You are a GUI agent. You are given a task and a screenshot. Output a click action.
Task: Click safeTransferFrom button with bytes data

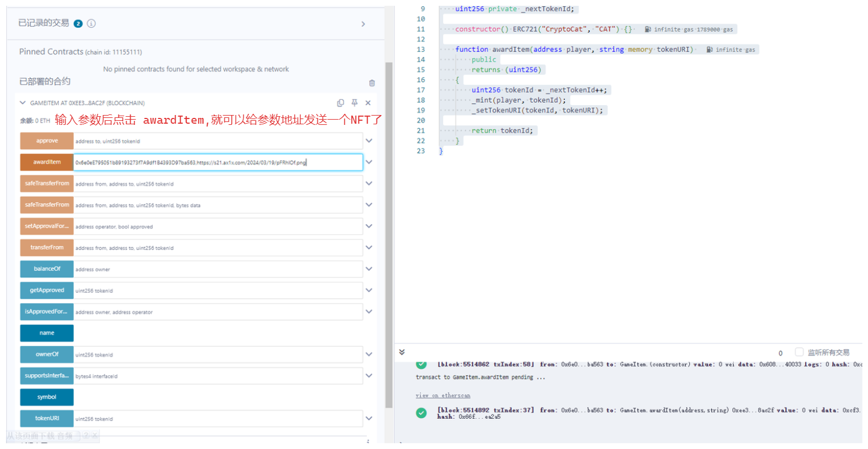point(47,205)
